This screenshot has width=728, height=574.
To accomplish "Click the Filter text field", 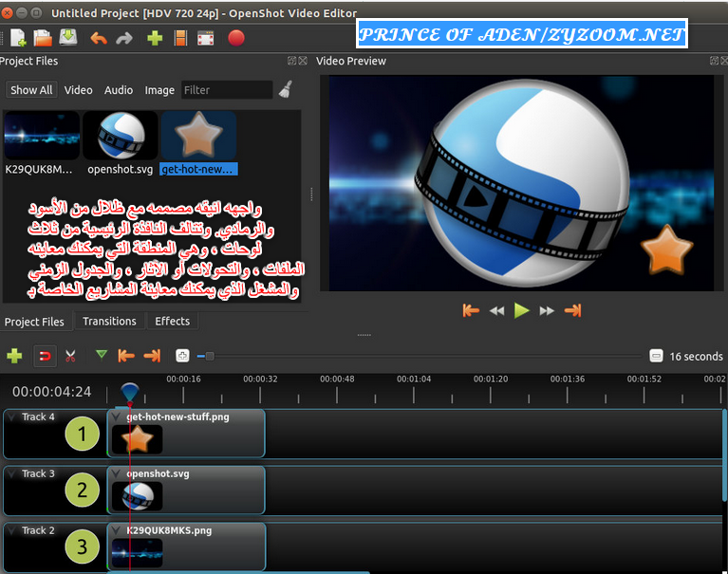I will click(227, 90).
